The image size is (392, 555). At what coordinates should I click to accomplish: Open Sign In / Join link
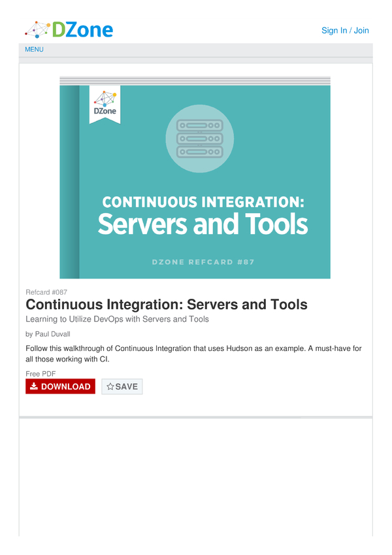[345, 31]
